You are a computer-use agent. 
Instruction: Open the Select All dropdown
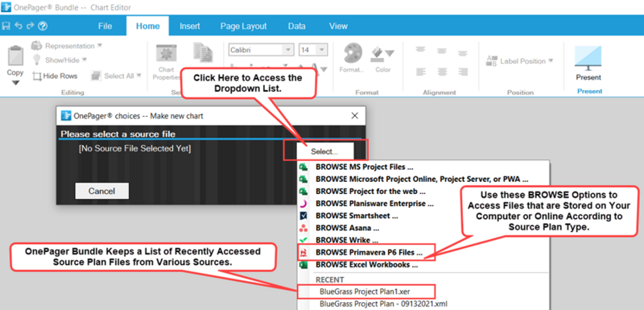coord(116,76)
